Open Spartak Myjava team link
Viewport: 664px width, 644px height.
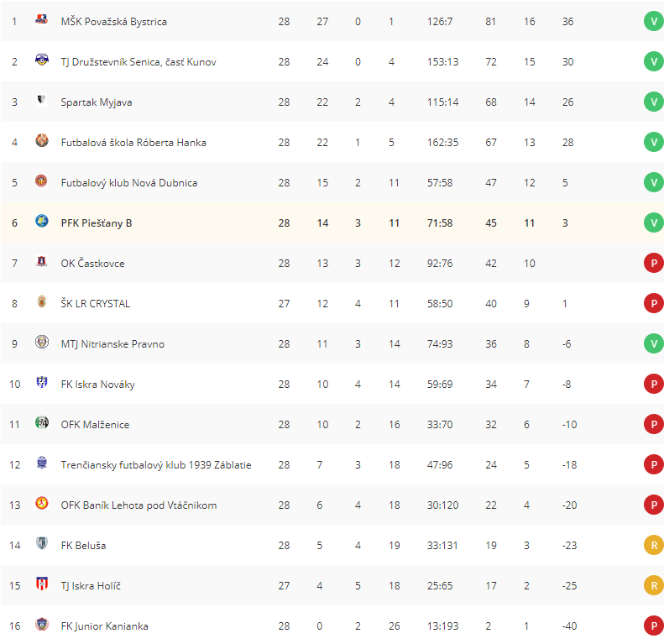coord(97,102)
